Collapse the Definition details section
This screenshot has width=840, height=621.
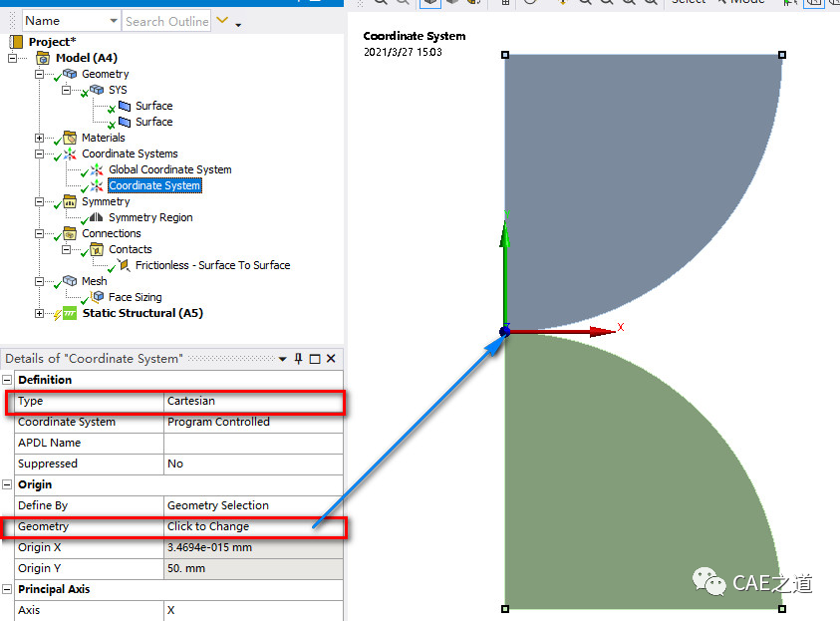7,380
